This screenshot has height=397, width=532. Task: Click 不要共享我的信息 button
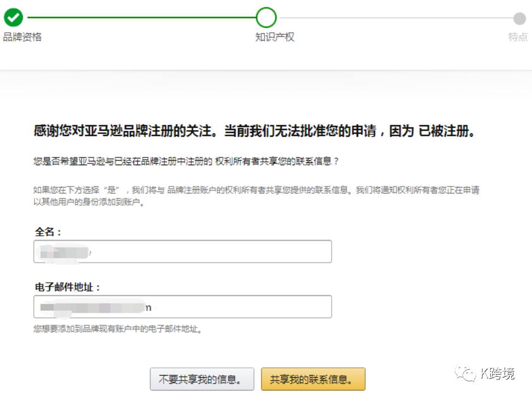[x=202, y=379]
